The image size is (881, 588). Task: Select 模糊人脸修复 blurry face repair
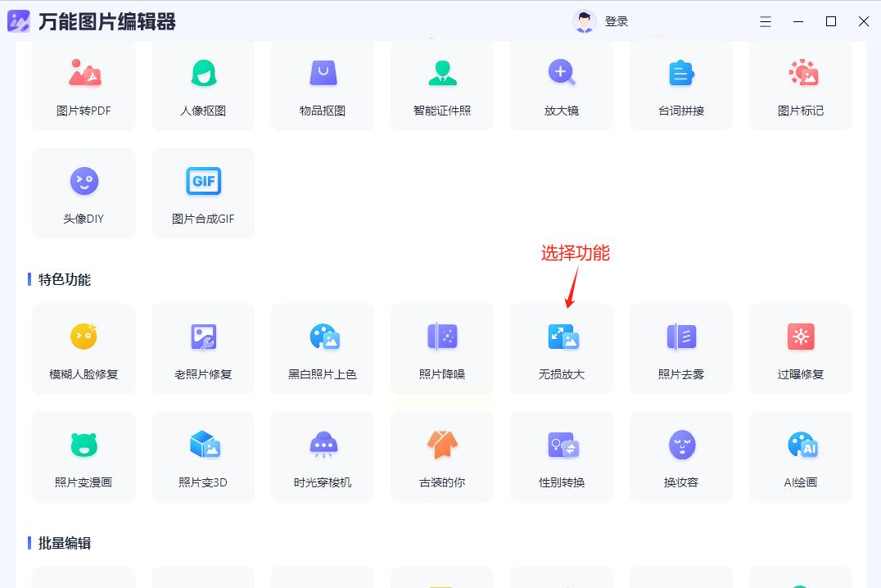(x=84, y=349)
